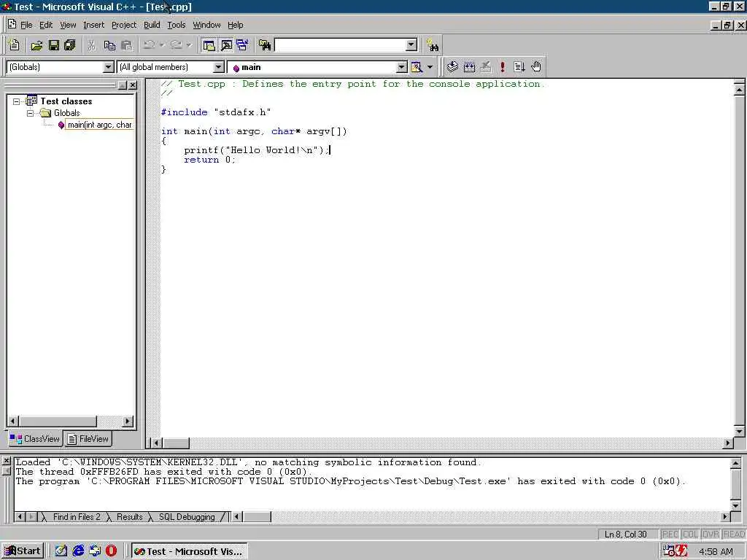Click editor vertical scrollbar up arrow
Viewport: 747px width, 560px height.
pos(740,89)
